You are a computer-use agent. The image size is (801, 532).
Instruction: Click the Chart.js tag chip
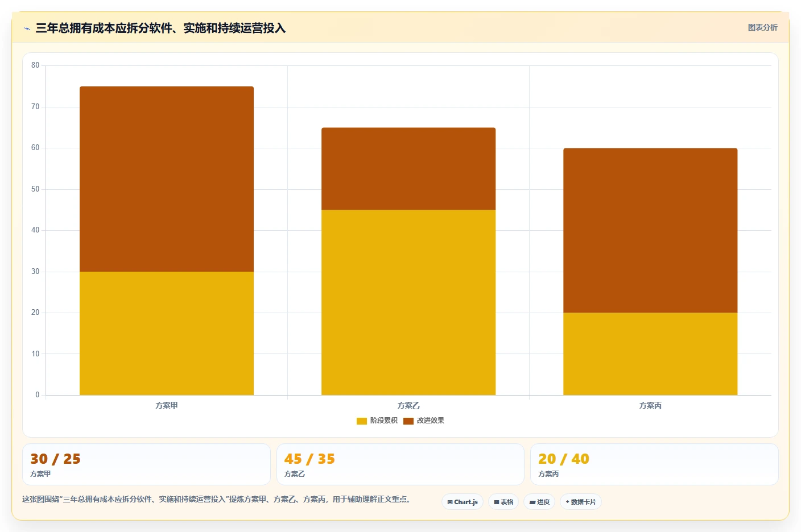point(463,502)
